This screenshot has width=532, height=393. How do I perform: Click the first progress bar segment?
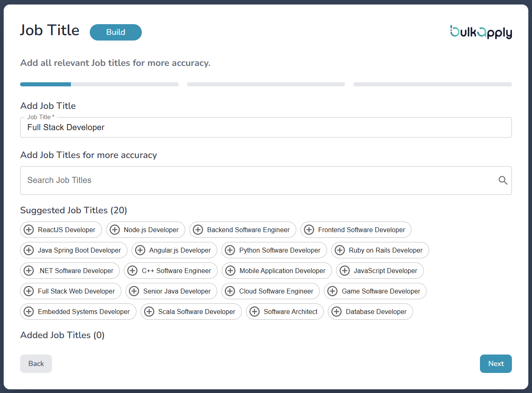click(99, 84)
